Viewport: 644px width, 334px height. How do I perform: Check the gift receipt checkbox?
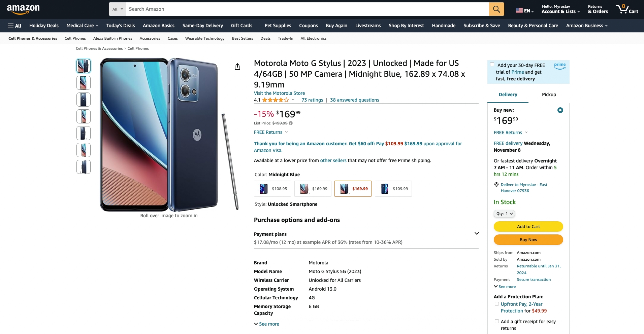tap(497, 321)
